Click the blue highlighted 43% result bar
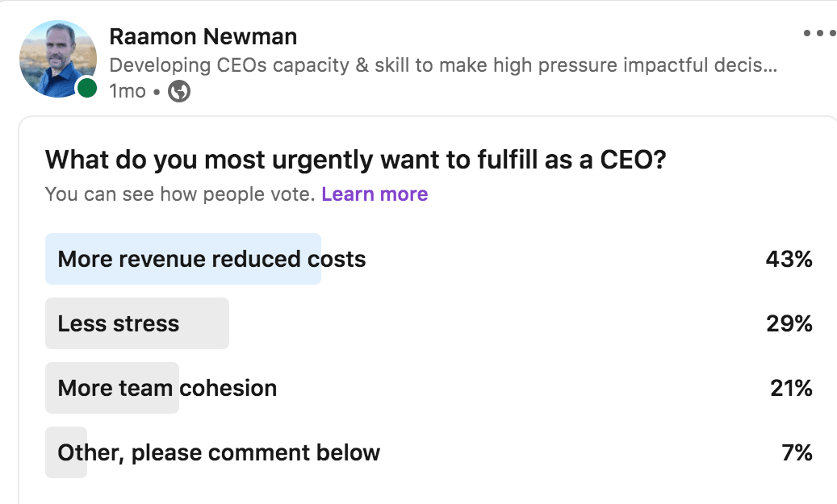This screenshot has width=837, height=504. 183,259
